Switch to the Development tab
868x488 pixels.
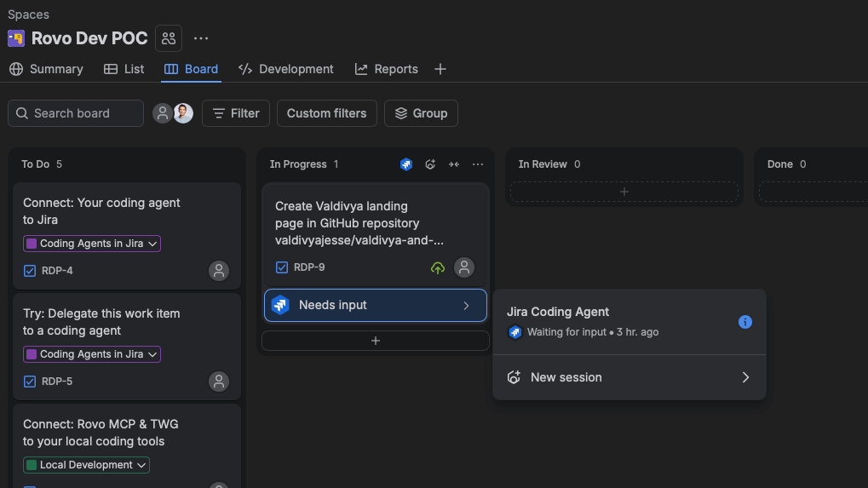pyautogui.click(x=285, y=69)
